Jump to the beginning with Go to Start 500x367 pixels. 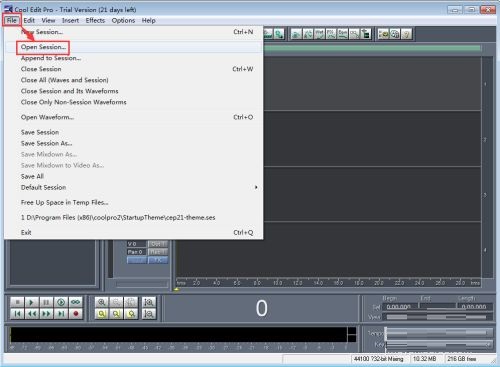click(17, 314)
